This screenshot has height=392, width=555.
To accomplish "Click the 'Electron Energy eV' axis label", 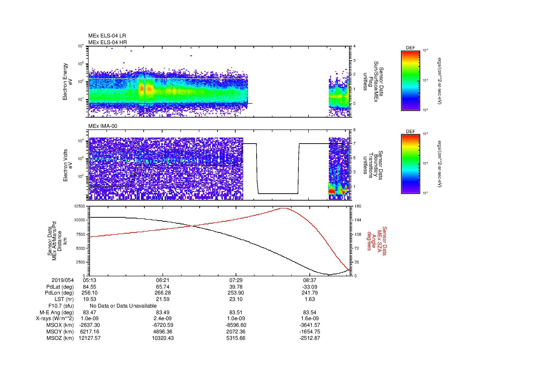I will (67, 82).
